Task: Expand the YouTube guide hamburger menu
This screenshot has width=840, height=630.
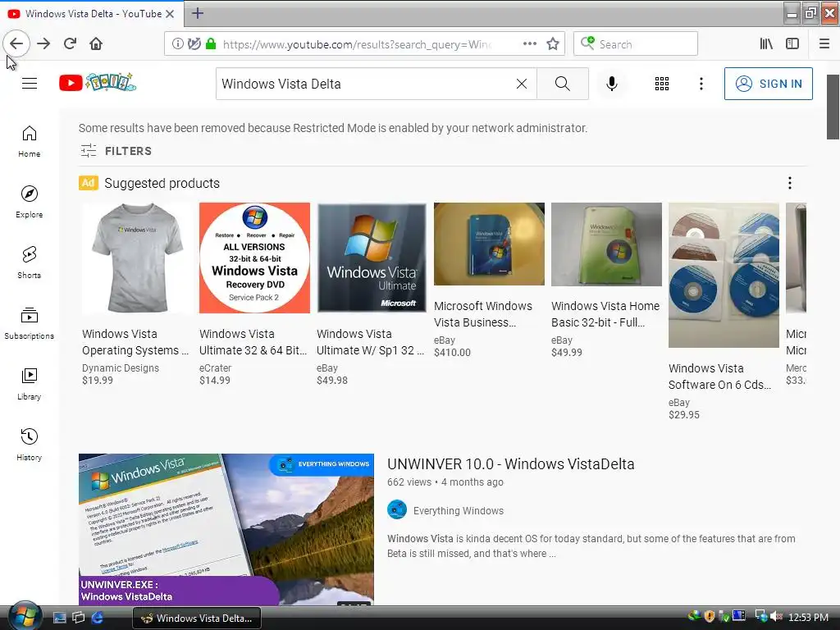Action: [30, 84]
